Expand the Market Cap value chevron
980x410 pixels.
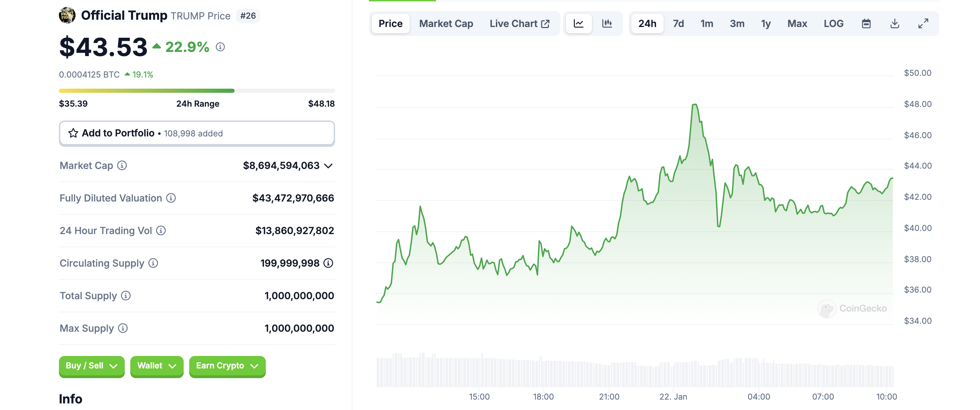pos(328,166)
